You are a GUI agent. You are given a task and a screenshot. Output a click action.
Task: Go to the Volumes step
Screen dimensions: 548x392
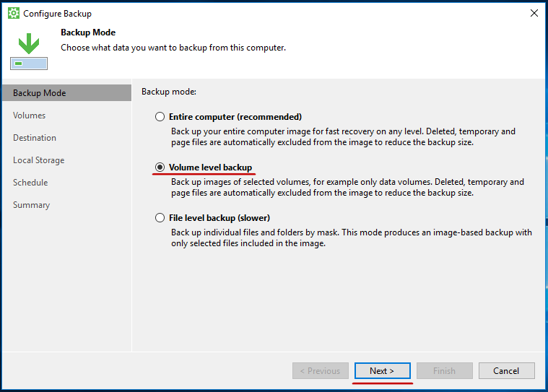30,116
